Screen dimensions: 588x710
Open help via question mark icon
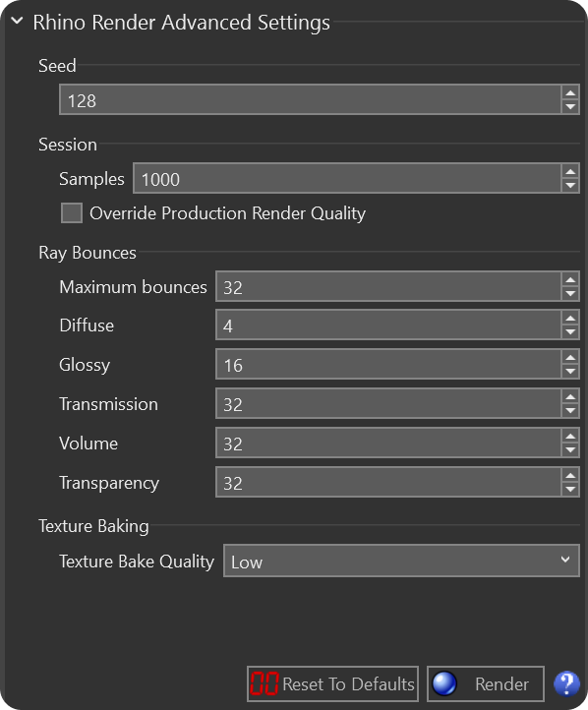point(566,683)
